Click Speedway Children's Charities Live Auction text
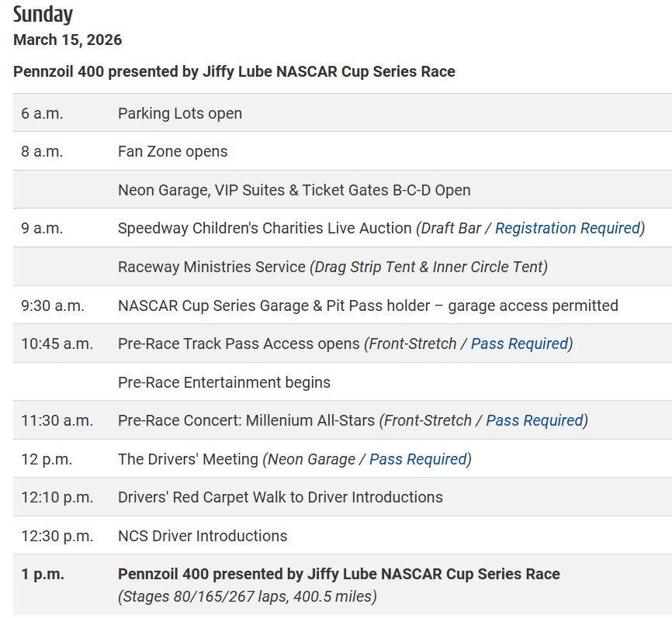672x618 pixels. [265, 228]
